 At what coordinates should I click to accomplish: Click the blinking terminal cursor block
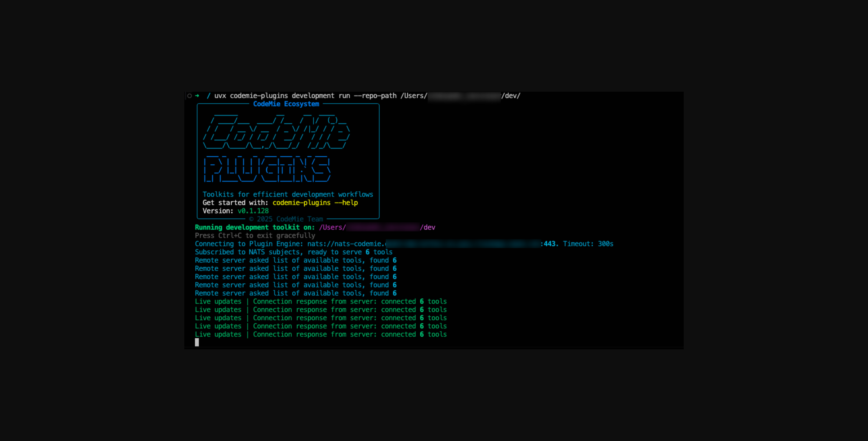tap(196, 342)
